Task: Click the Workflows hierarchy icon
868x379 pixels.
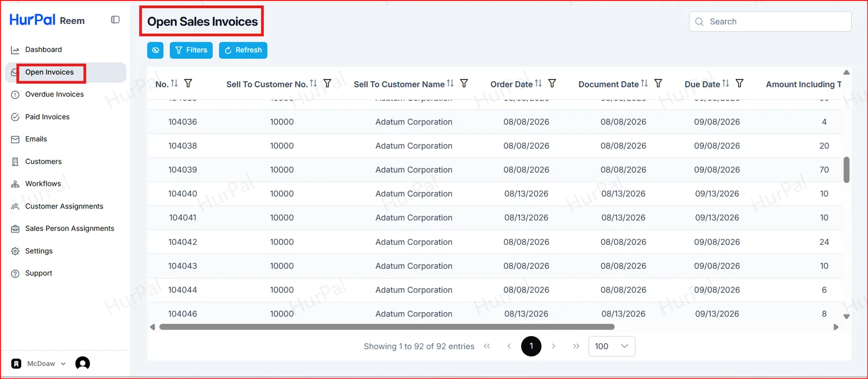Action: coord(15,184)
